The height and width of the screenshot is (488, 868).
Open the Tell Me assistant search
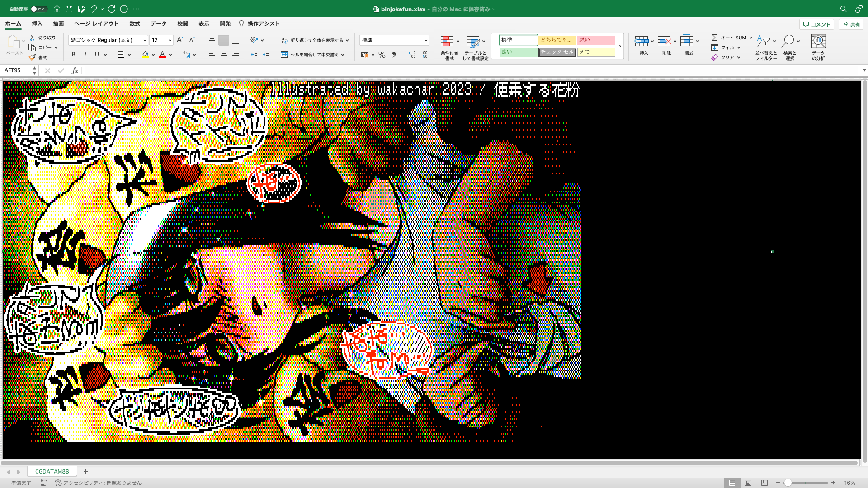259,23
